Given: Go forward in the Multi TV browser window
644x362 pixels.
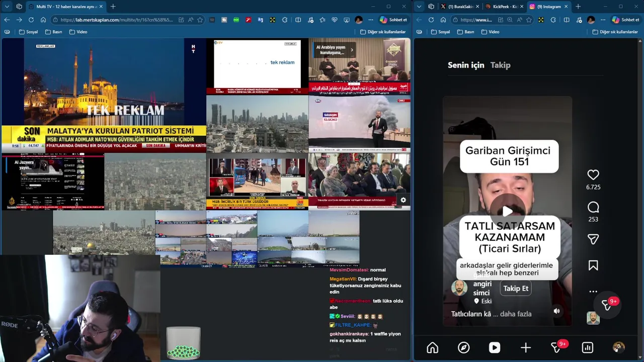Looking at the screenshot, I should pos(19,20).
